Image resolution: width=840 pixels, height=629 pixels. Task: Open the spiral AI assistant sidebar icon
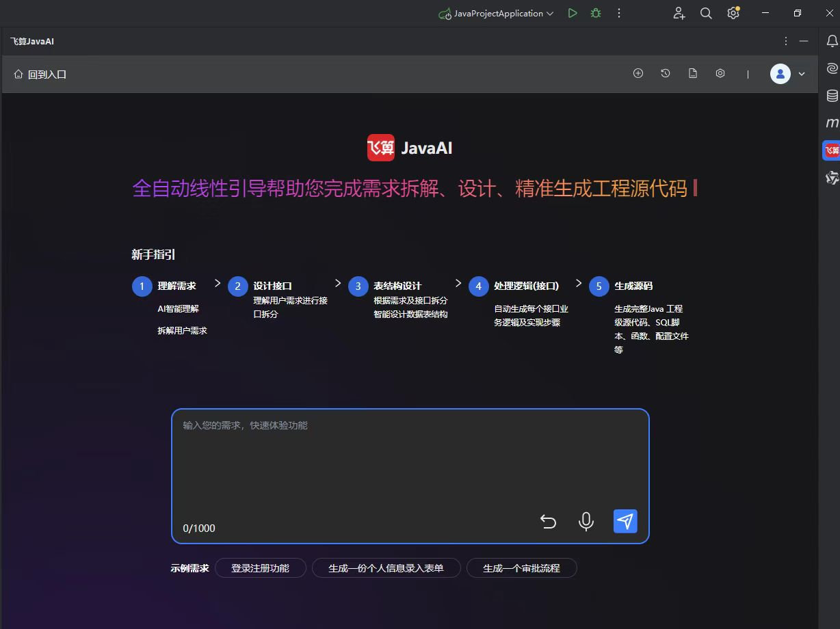832,68
